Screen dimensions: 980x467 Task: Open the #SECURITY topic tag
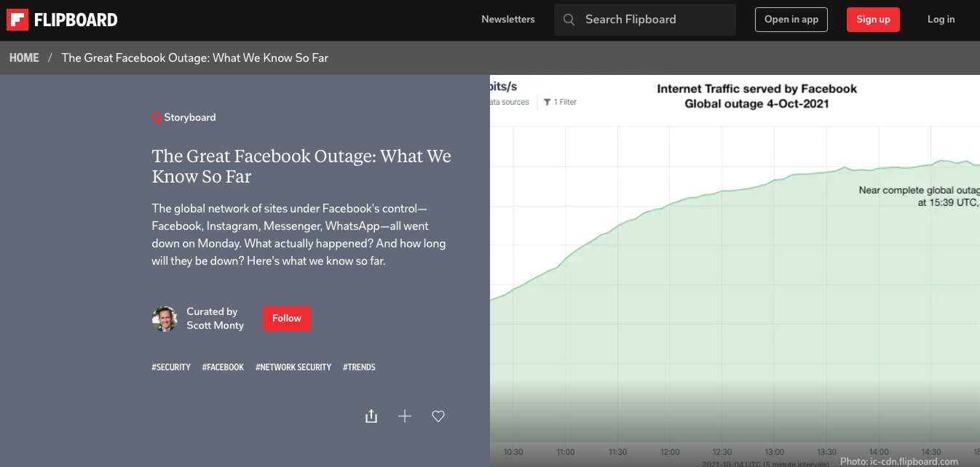pyautogui.click(x=171, y=367)
